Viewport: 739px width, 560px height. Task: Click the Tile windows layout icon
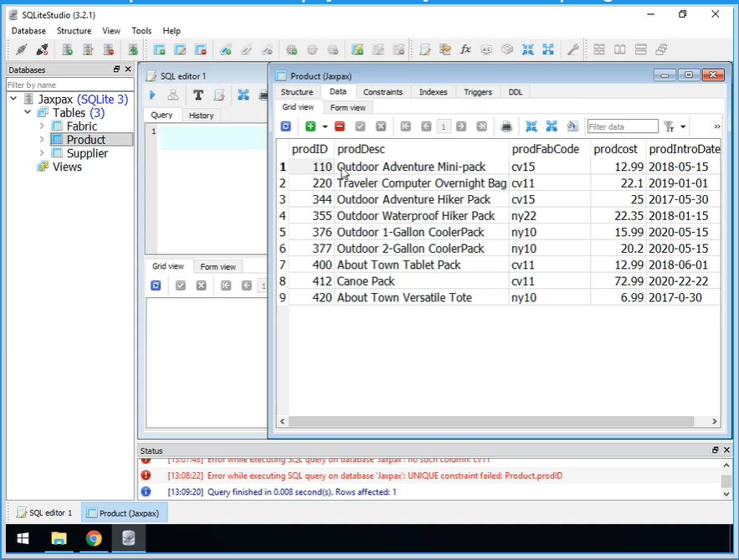point(599,49)
